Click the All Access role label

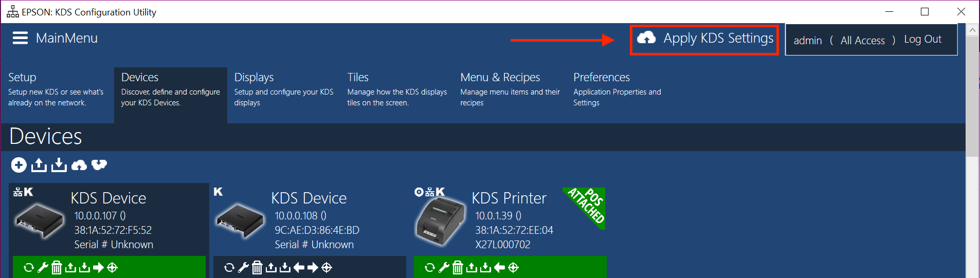click(863, 41)
